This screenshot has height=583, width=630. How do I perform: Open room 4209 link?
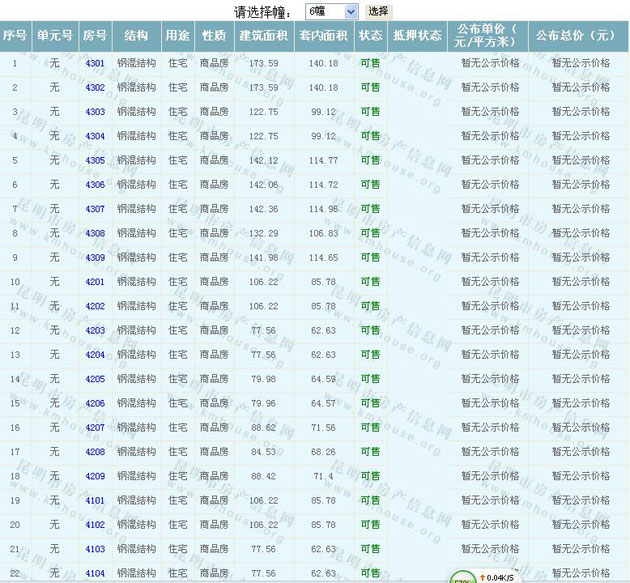click(x=95, y=476)
